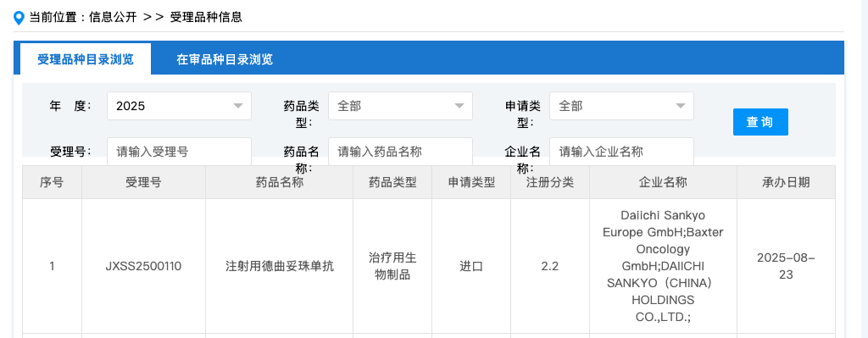Switch to 受理品种目录浏览 tab
The image size is (868, 338).
[x=86, y=59]
